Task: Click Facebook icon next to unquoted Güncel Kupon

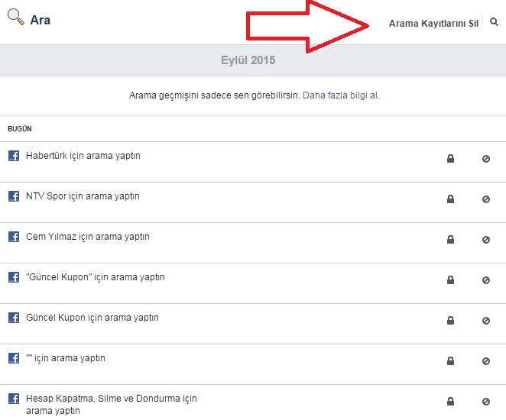Action: pyautogui.click(x=14, y=318)
